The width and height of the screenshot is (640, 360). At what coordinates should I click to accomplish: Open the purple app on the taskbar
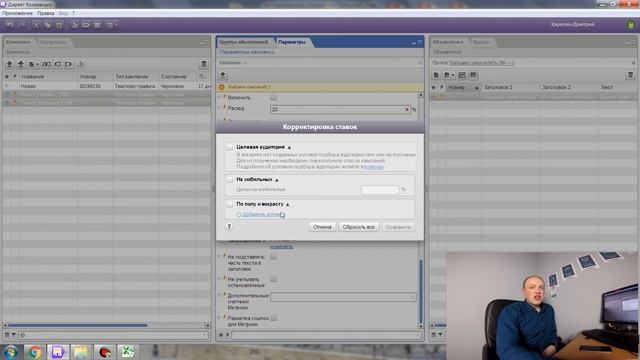[57, 352]
